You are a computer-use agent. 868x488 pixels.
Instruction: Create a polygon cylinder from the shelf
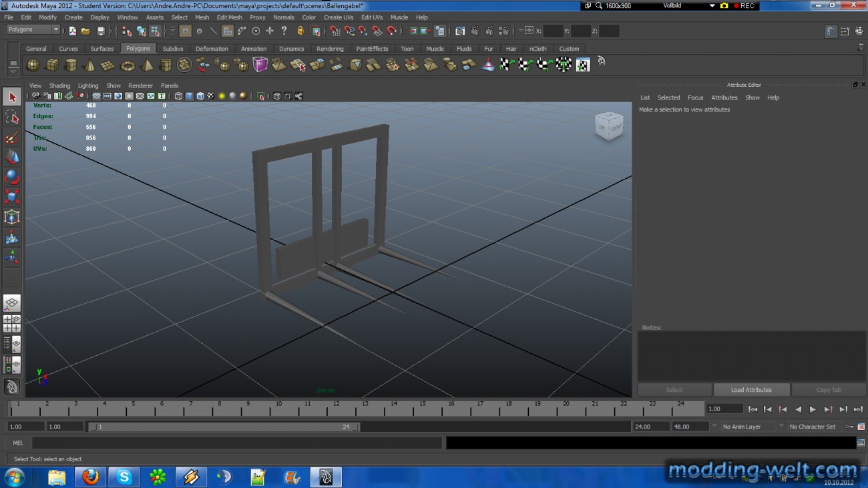pyautogui.click(x=70, y=65)
